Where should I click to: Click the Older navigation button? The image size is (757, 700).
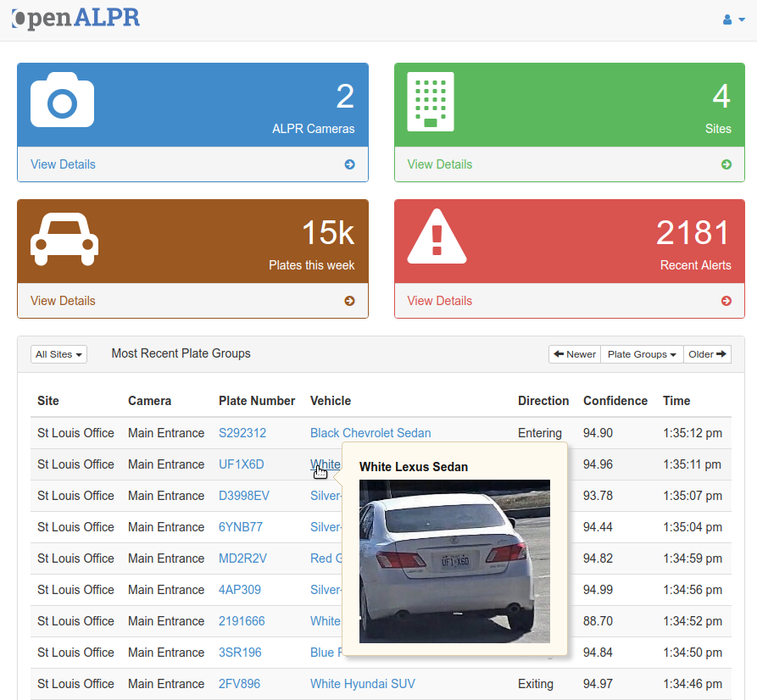pyautogui.click(x=707, y=353)
